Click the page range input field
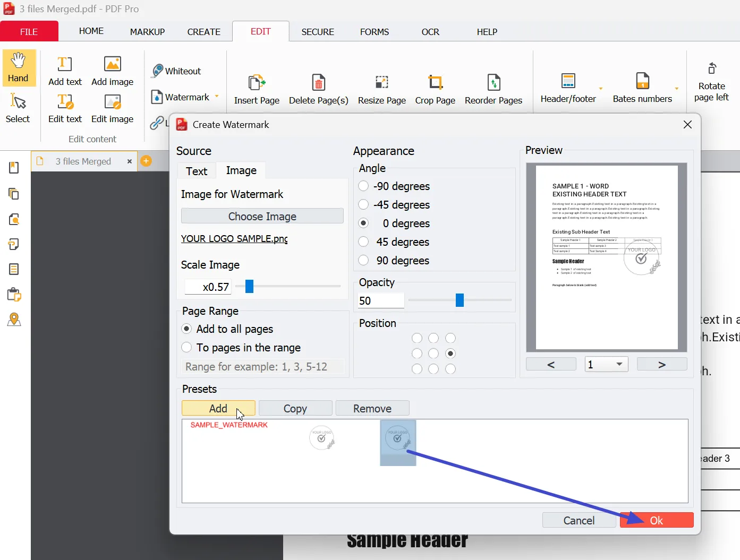 [263, 367]
